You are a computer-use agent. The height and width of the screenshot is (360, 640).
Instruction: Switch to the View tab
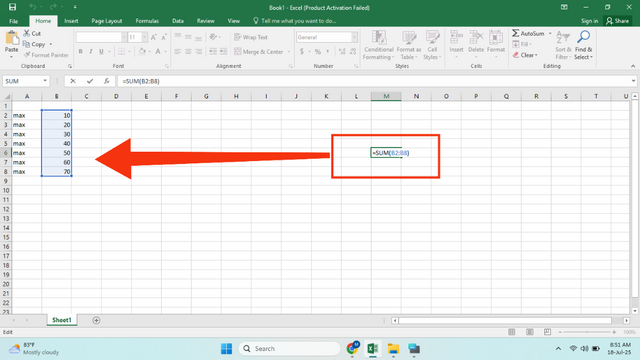click(x=233, y=21)
